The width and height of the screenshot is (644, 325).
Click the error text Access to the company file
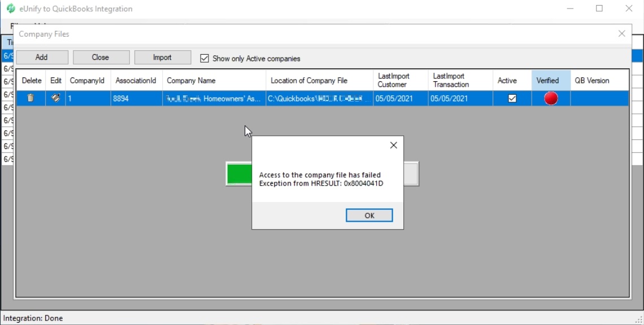[x=320, y=175]
